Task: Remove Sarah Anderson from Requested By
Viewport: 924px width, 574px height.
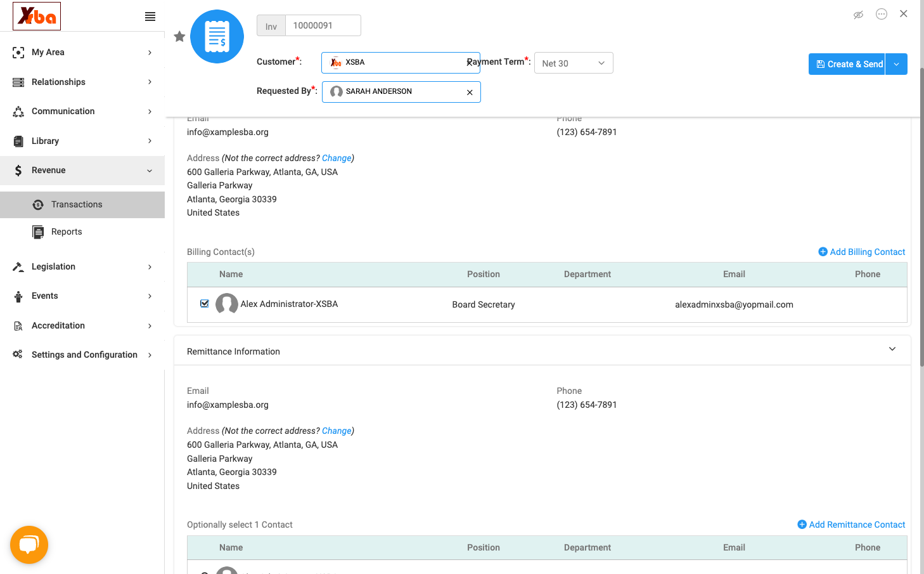Action: pos(470,93)
